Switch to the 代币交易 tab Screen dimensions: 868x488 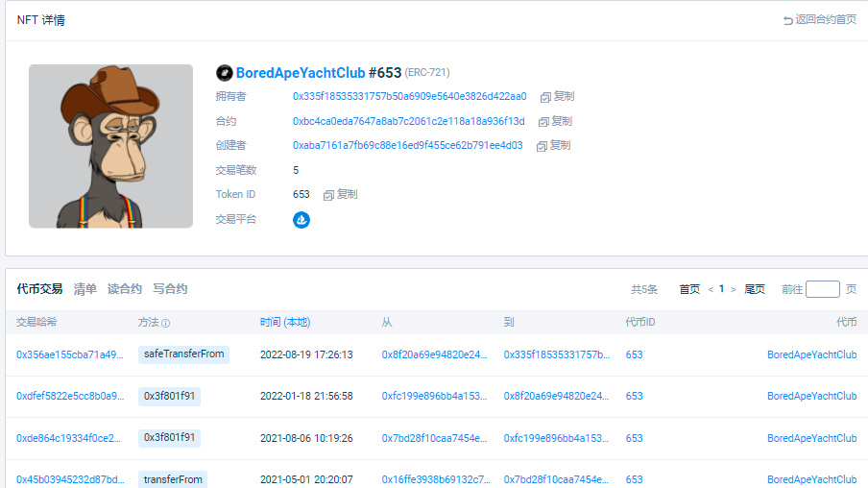tap(39, 288)
